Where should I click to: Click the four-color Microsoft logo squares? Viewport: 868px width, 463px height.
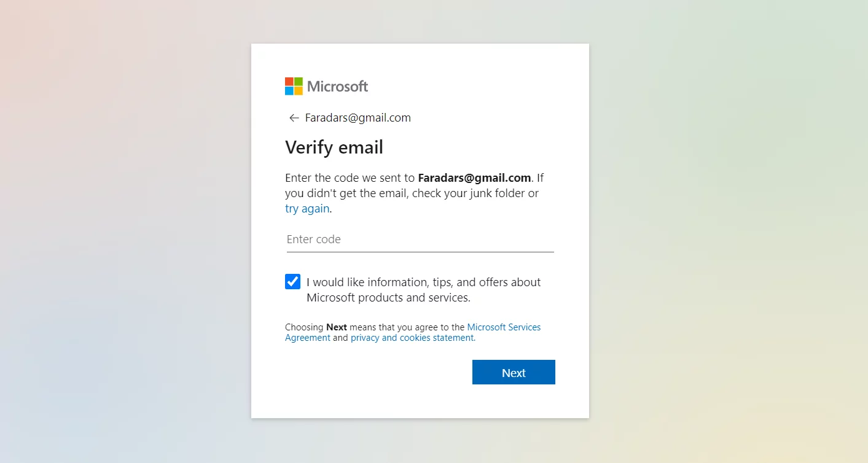coord(294,86)
